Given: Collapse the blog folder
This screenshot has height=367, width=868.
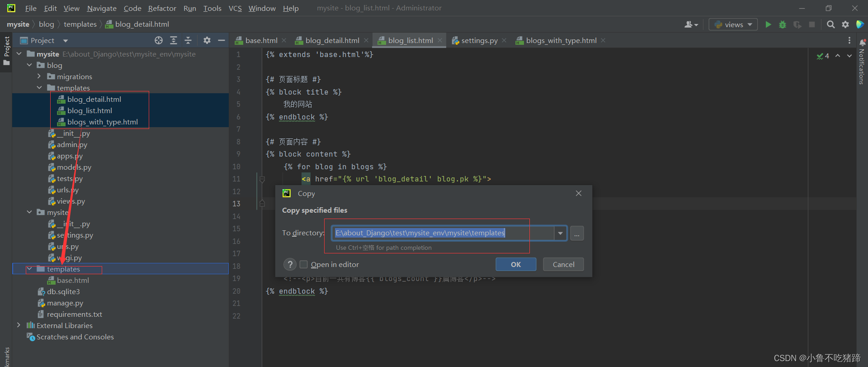Looking at the screenshot, I should point(29,65).
